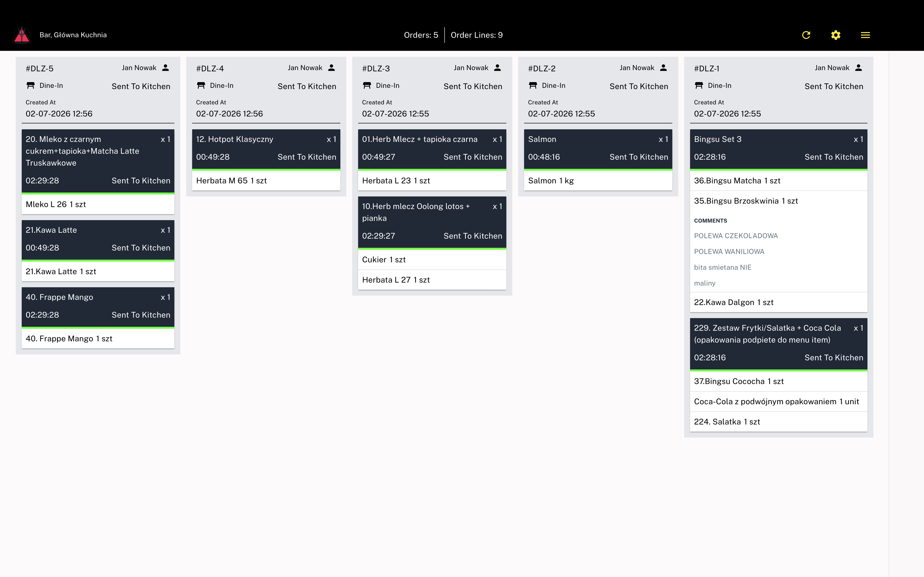Viewport: 924px width, 577px height.
Task: Click the #DLZ-2 order number
Action: coord(542,69)
